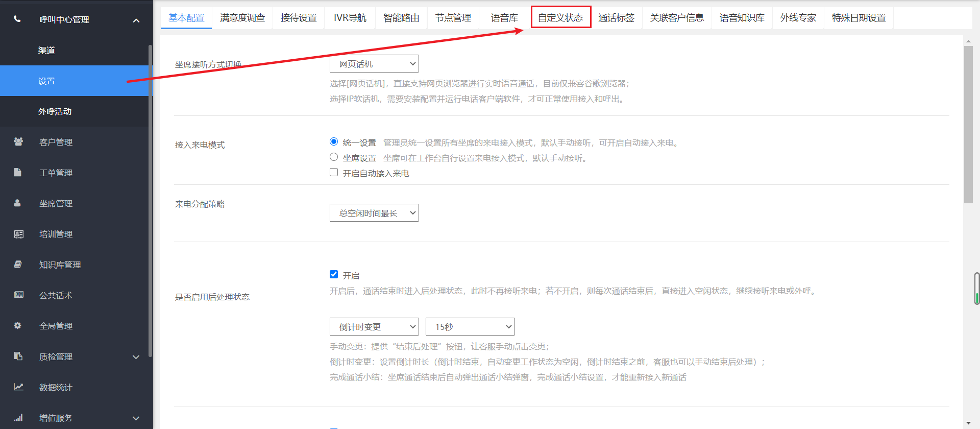Open the 网页话机 dropdown
The image size is (980, 429).
coord(374,64)
